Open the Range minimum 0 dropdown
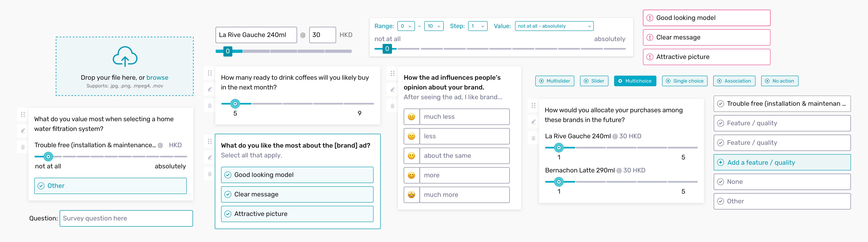 coord(406,26)
